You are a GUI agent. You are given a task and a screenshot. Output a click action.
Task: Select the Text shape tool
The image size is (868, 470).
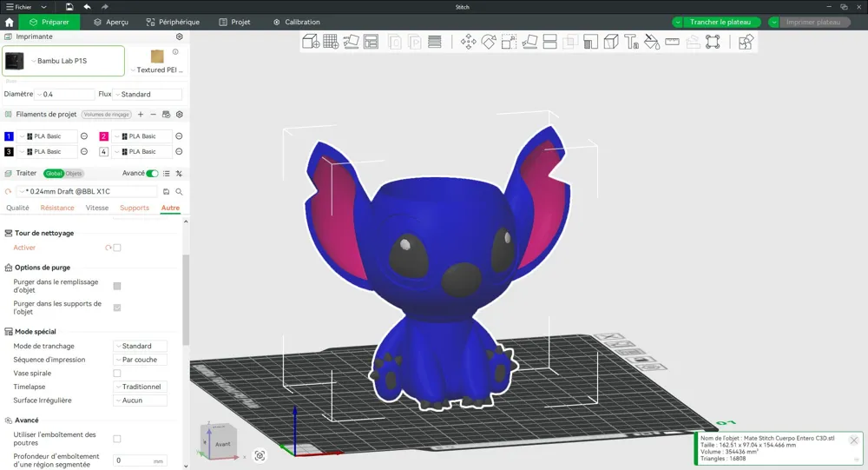(x=632, y=42)
